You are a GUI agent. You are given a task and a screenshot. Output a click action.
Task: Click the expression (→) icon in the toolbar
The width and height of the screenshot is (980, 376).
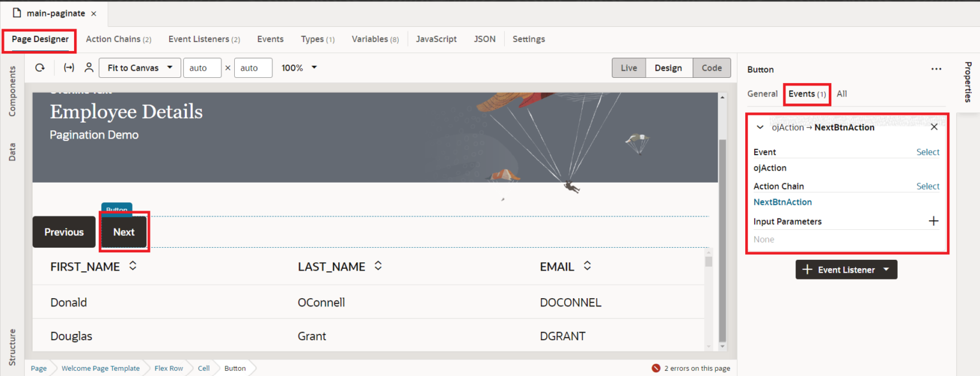68,67
